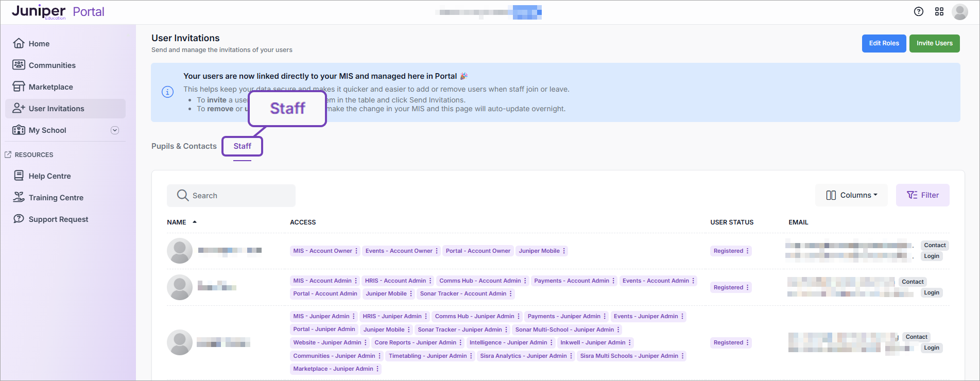The image size is (980, 381).
Task: Click the Support Request chat icon
Action: 19,219
